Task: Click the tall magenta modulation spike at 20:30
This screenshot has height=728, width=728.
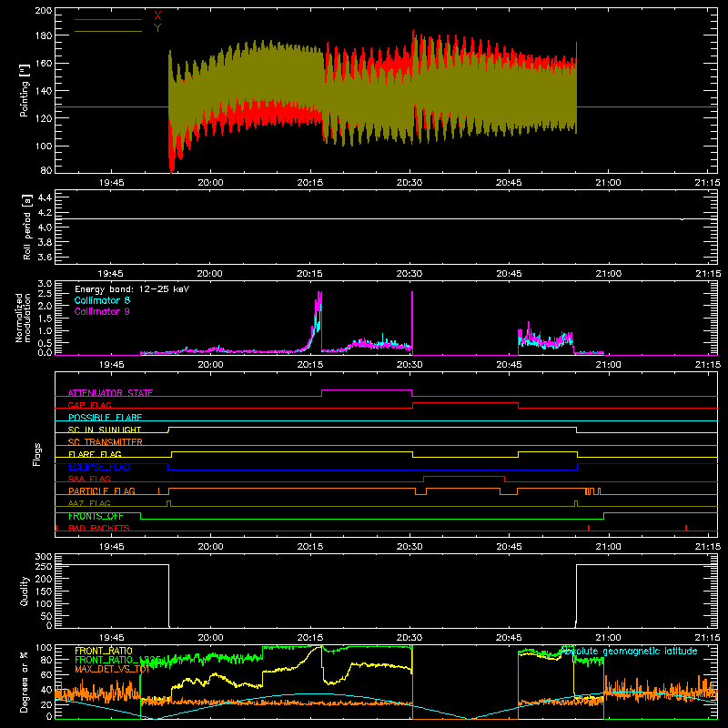Action: (412, 323)
